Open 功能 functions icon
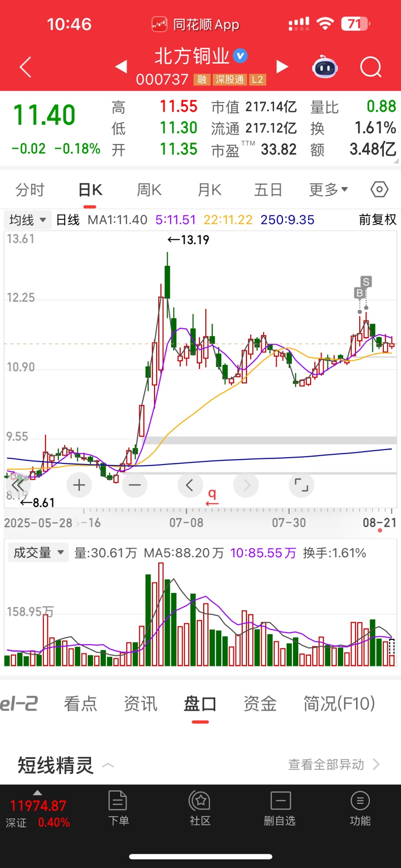 360,808
